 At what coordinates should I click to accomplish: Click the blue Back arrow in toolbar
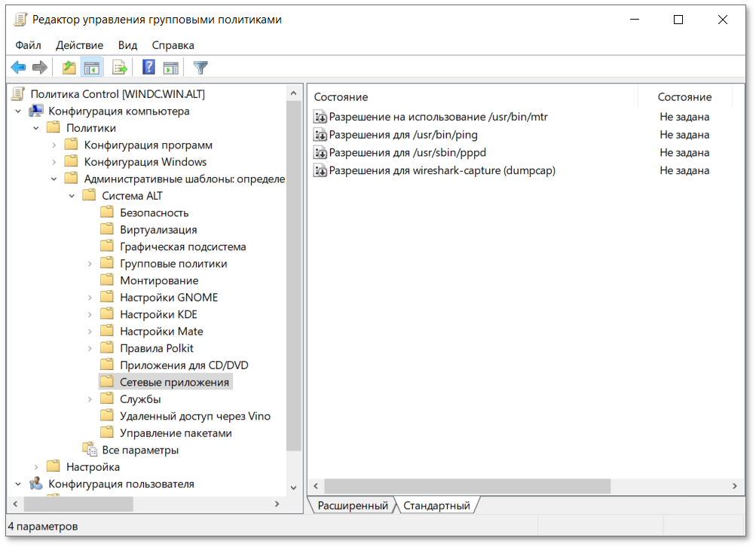[18, 68]
